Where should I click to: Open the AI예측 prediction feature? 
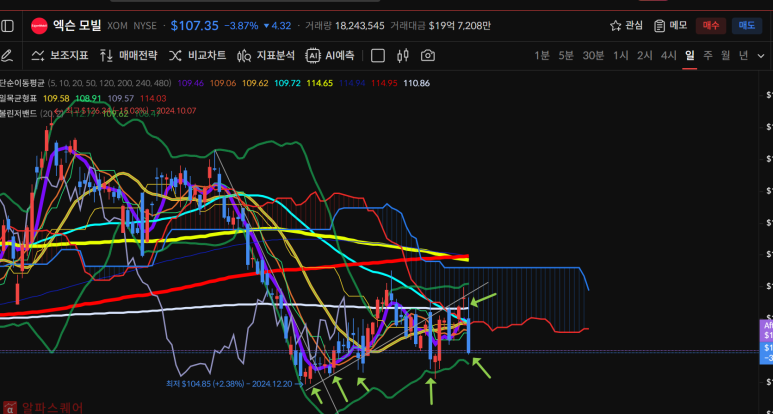(x=329, y=56)
